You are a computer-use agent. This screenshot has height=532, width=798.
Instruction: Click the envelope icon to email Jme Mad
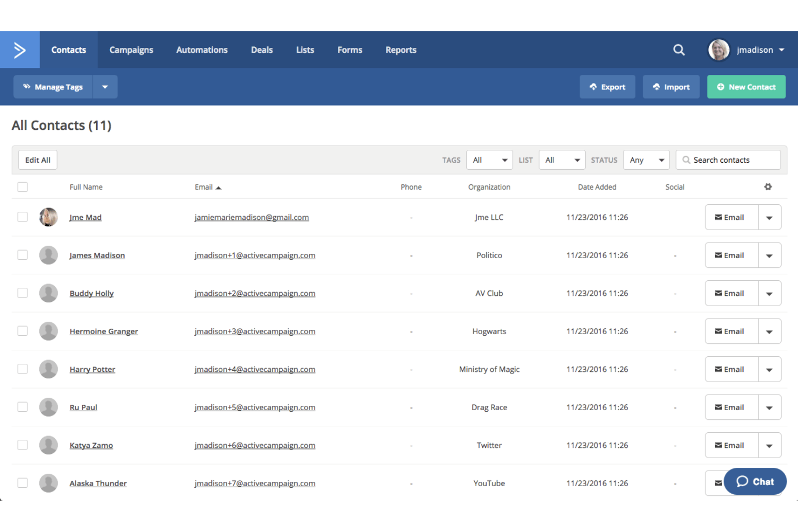point(718,217)
